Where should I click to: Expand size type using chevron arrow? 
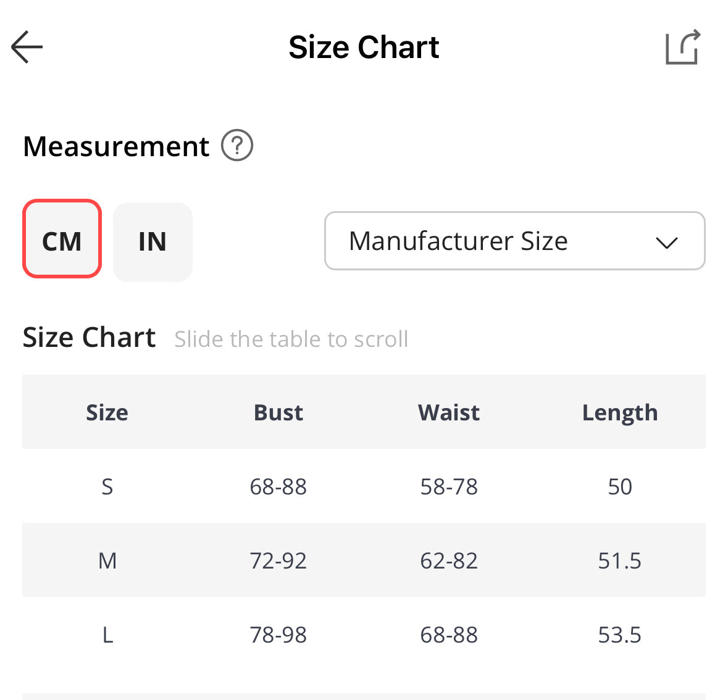(x=667, y=242)
